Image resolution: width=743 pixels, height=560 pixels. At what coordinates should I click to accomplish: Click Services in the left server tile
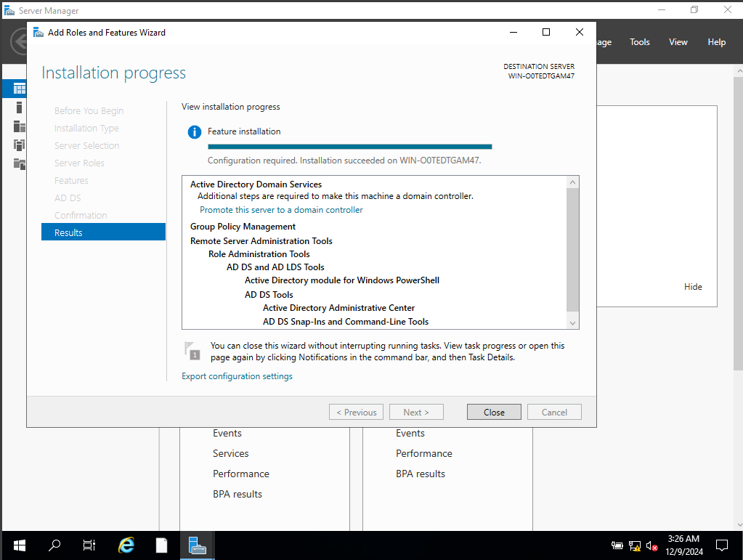pos(230,453)
